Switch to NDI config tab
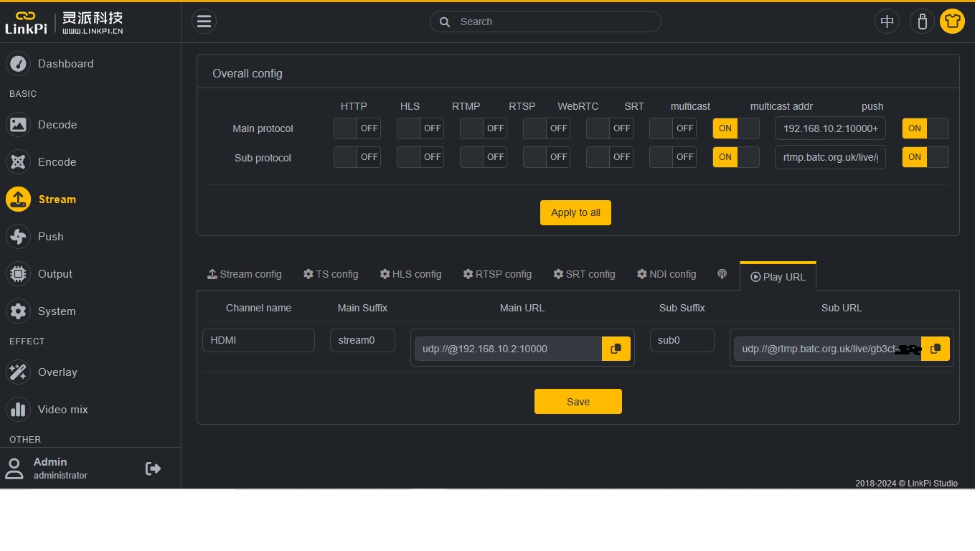The height and width of the screenshot is (551, 980). tap(666, 274)
